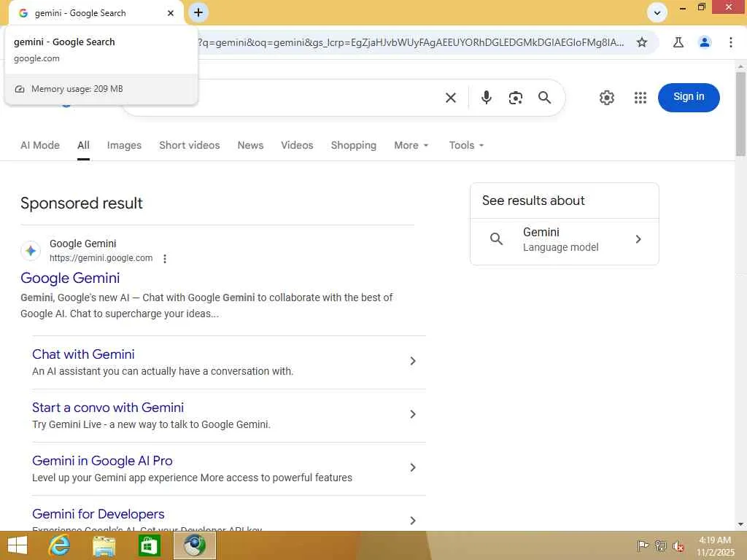Open Chrome Labs flask icon
The width and height of the screenshot is (747, 560).
click(678, 42)
